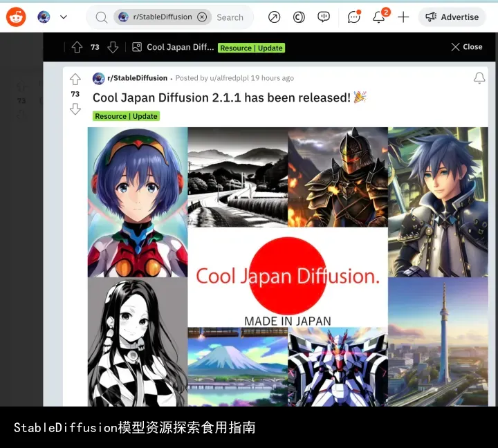This screenshot has height=448, width=498.
Task: Open the Popular arrow icon
Action: click(x=274, y=17)
